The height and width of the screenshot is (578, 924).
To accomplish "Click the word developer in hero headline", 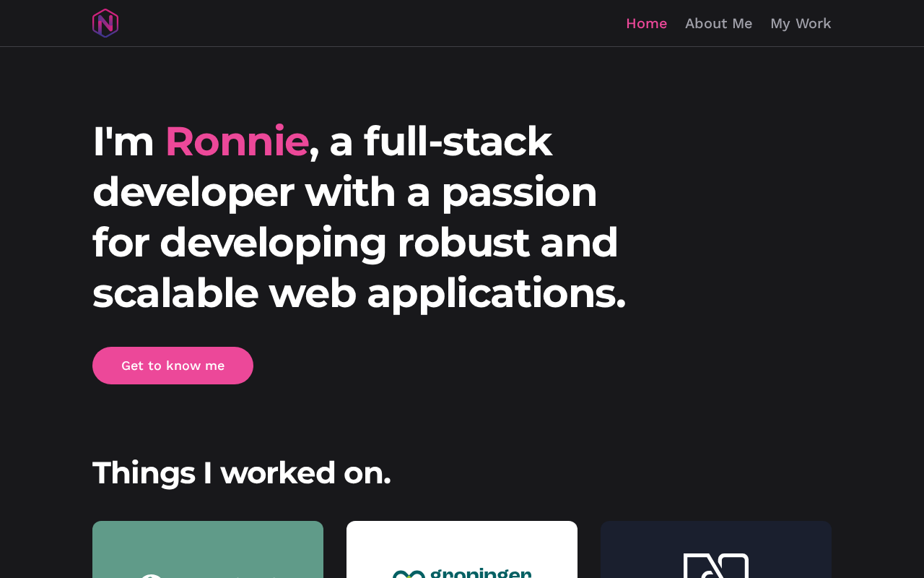I will (193, 191).
